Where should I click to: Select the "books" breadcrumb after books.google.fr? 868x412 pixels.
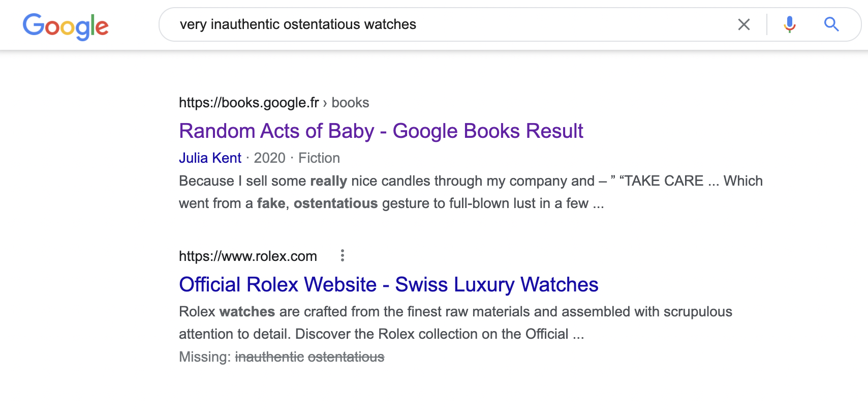[350, 103]
